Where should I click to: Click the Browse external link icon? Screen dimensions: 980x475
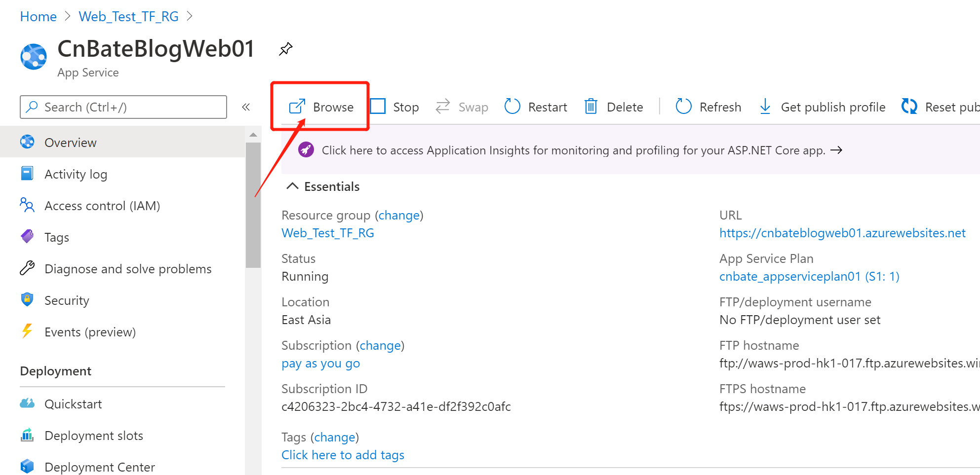click(297, 107)
